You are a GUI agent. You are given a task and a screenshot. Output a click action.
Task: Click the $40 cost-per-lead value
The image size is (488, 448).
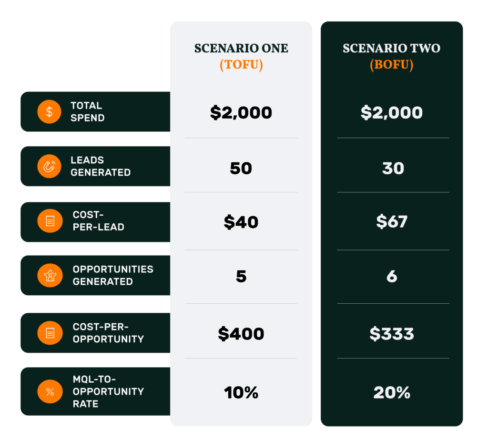[241, 222]
